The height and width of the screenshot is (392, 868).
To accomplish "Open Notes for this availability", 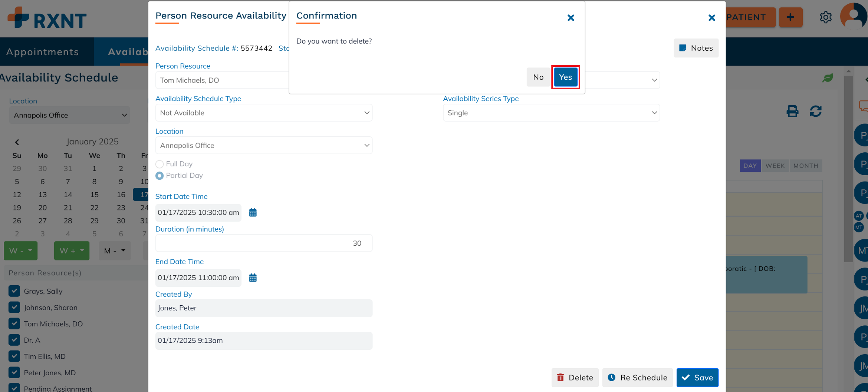I will point(696,48).
